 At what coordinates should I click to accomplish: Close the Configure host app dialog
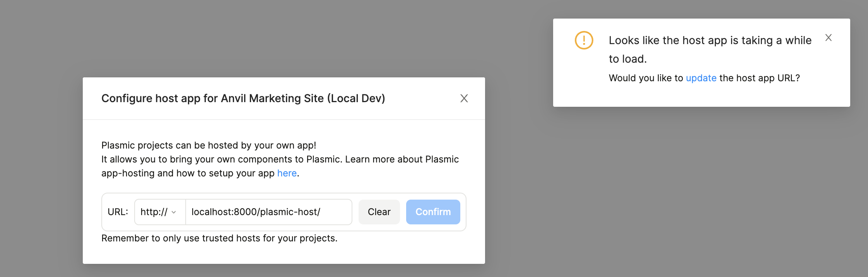[x=464, y=98]
